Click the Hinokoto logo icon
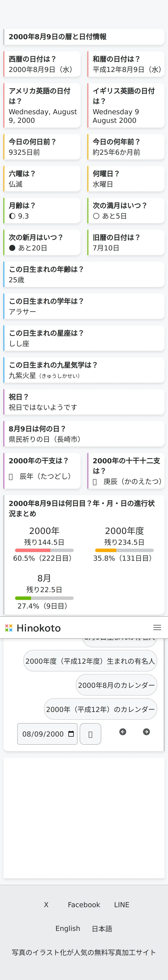168x980 pixels. point(9,628)
